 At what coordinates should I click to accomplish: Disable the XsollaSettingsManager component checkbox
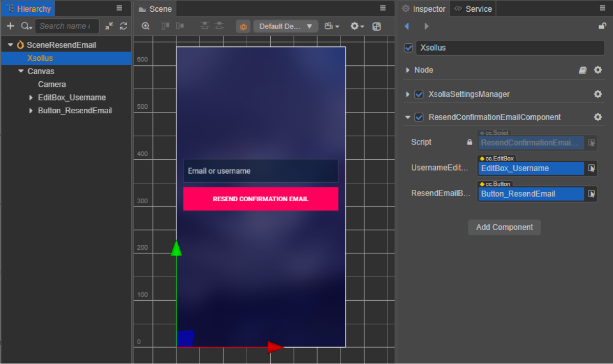click(419, 94)
